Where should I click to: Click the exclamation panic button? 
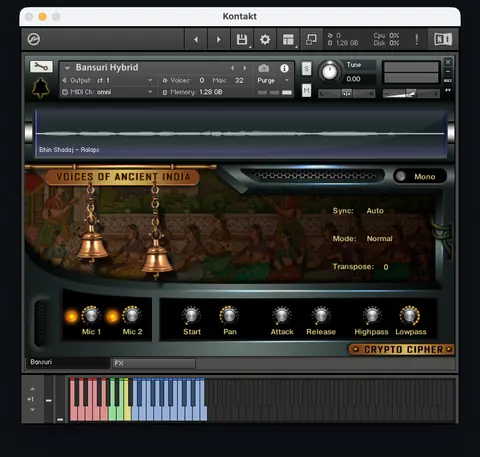417,40
